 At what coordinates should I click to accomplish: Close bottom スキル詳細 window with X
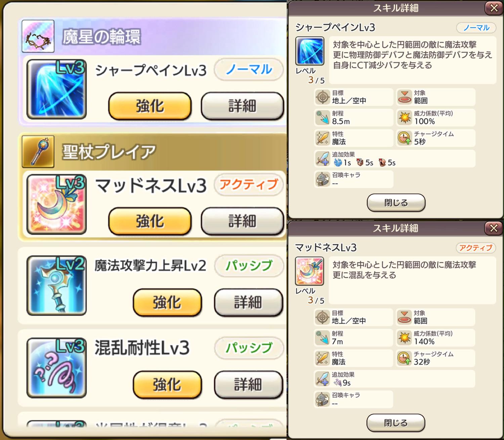point(494,228)
